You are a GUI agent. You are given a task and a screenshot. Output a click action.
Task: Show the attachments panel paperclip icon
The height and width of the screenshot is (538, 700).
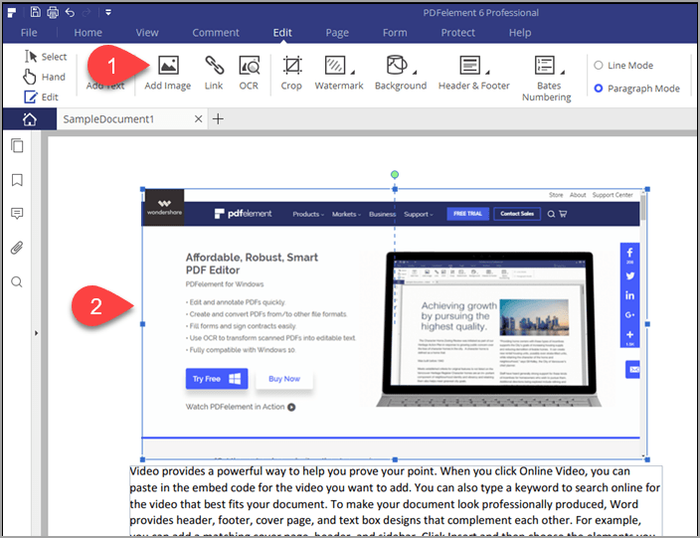[x=17, y=248]
